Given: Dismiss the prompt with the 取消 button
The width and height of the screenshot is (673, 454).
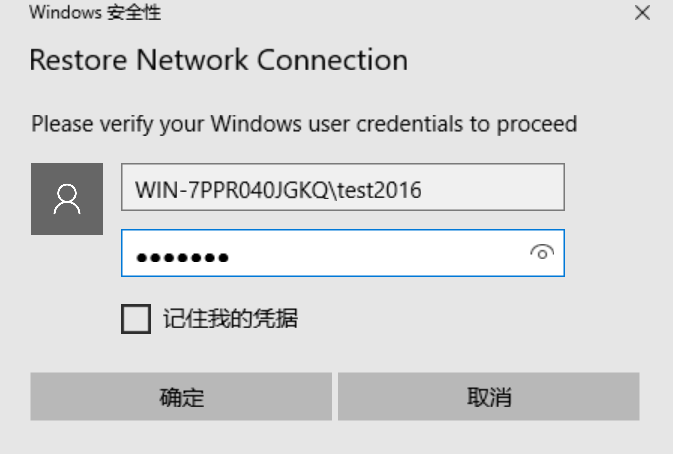Looking at the screenshot, I should [x=488, y=396].
